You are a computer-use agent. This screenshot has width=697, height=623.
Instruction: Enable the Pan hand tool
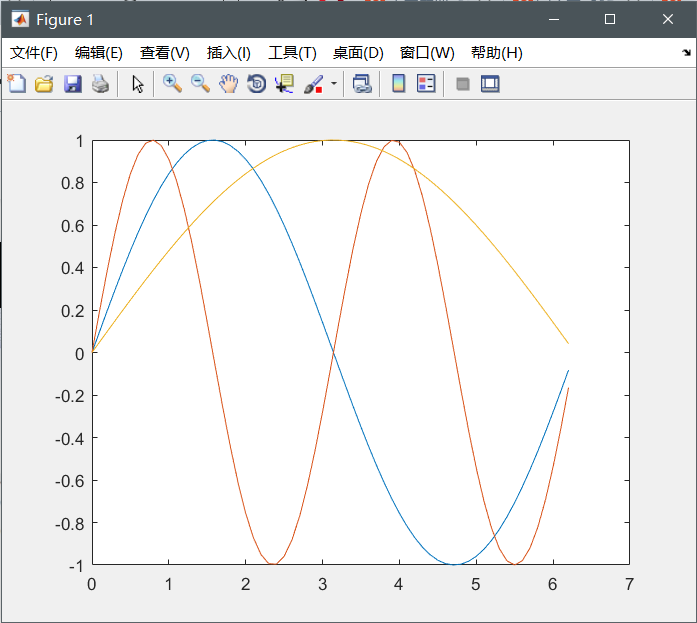(x=228, y=84)
